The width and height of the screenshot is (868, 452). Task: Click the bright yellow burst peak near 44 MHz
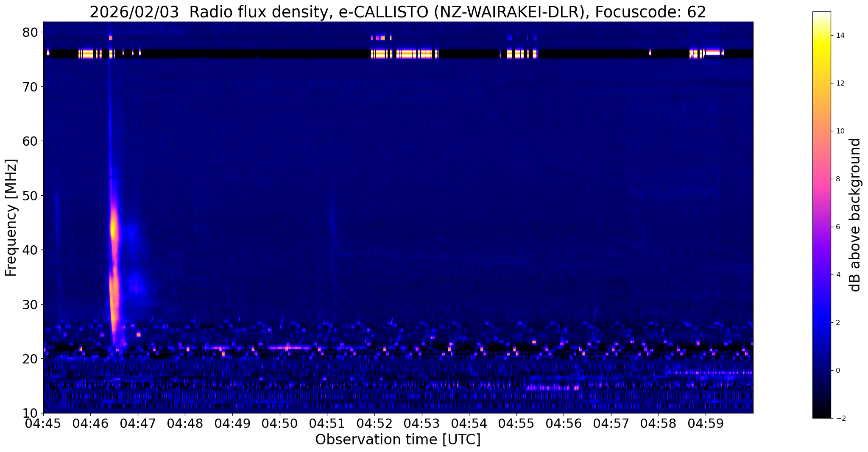coord(113,229)
